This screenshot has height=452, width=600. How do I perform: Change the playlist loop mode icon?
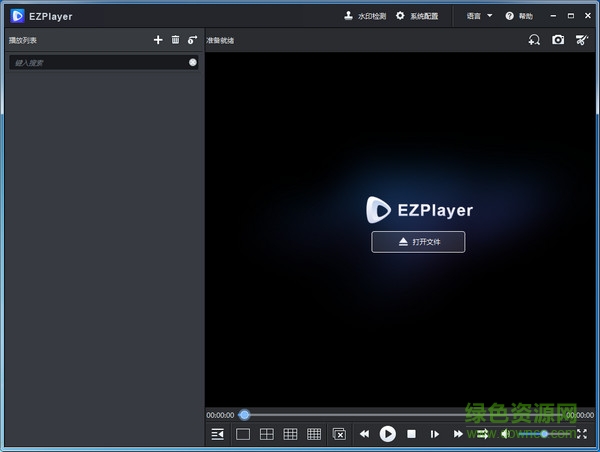pos(192,39)
